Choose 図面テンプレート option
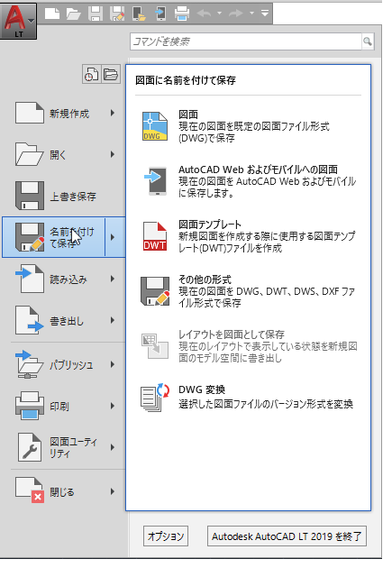 pyautogui.click(x=249, y=236)
